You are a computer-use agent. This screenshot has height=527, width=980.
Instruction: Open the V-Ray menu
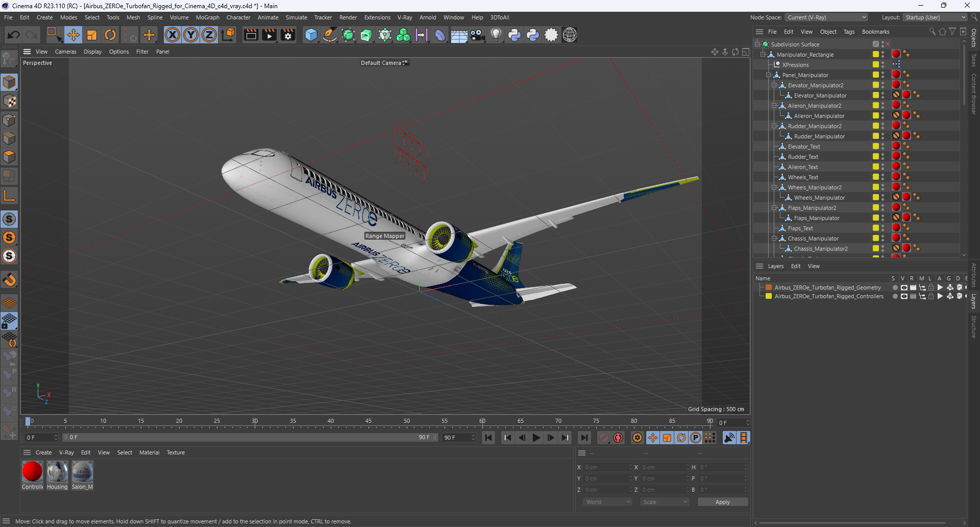[405, 17]
